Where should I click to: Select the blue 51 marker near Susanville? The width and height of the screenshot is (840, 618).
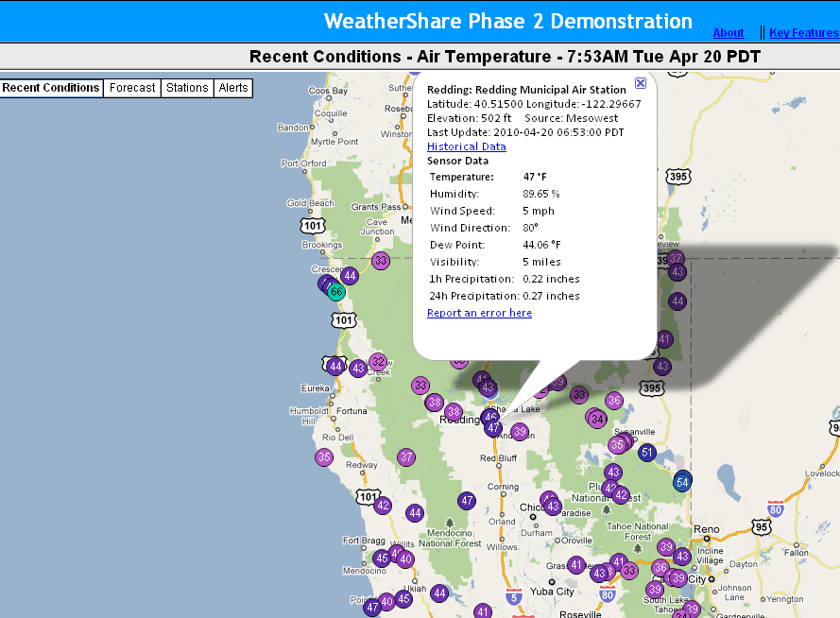647,453
